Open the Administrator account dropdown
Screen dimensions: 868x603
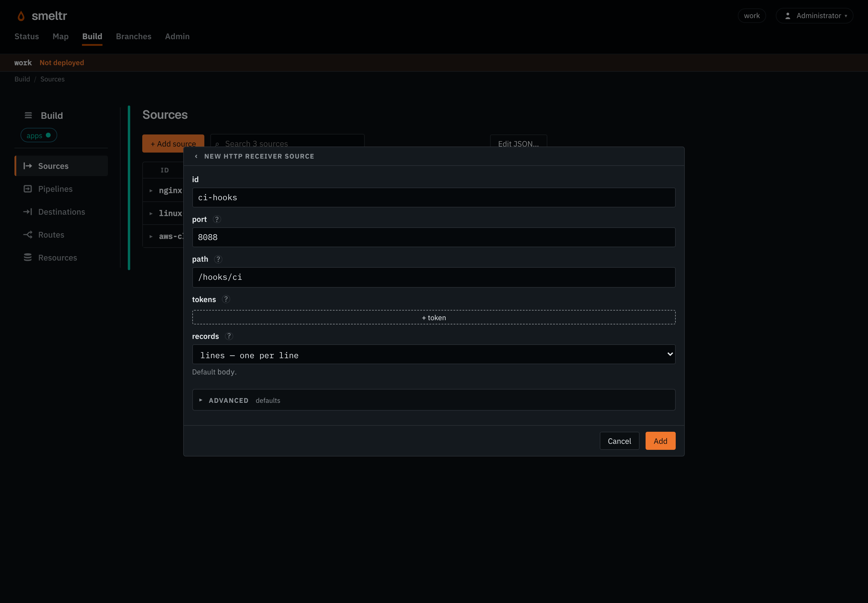[x=814, y=16]
